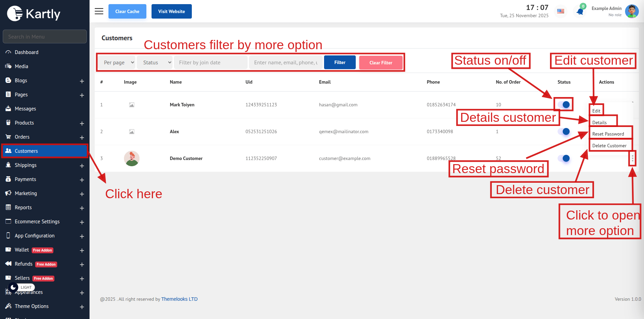Toggle status switch for Mark Toiyen
Viewport: 644px width, 319px height.
pos(564,105)
